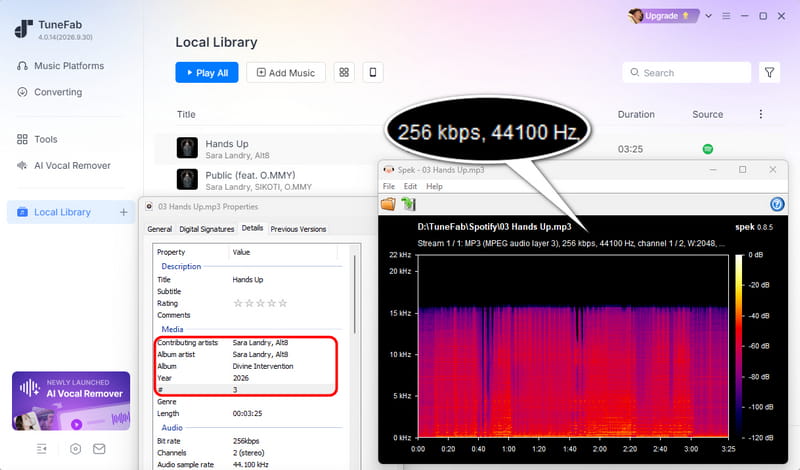Click the Play All button
This screenshot has width=800, height=470.
pos(207,72)
